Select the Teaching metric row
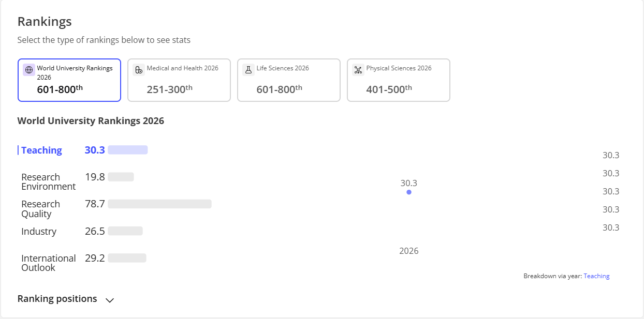 pos(41,150)
